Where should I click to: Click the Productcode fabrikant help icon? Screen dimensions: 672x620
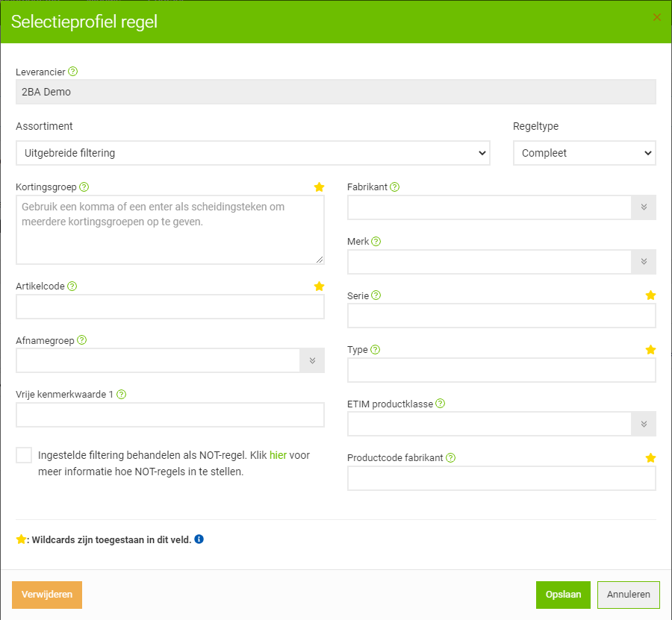[x=450, y=457]
